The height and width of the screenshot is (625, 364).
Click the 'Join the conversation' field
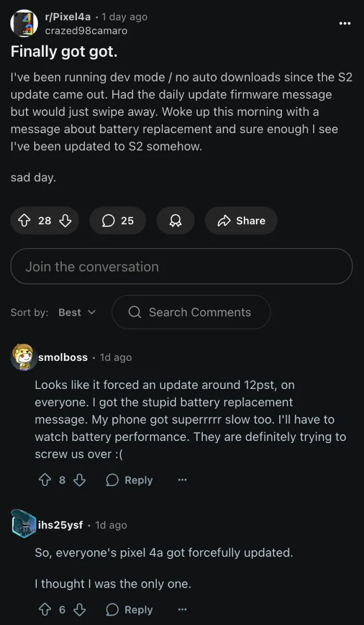(x=181, y=266)
